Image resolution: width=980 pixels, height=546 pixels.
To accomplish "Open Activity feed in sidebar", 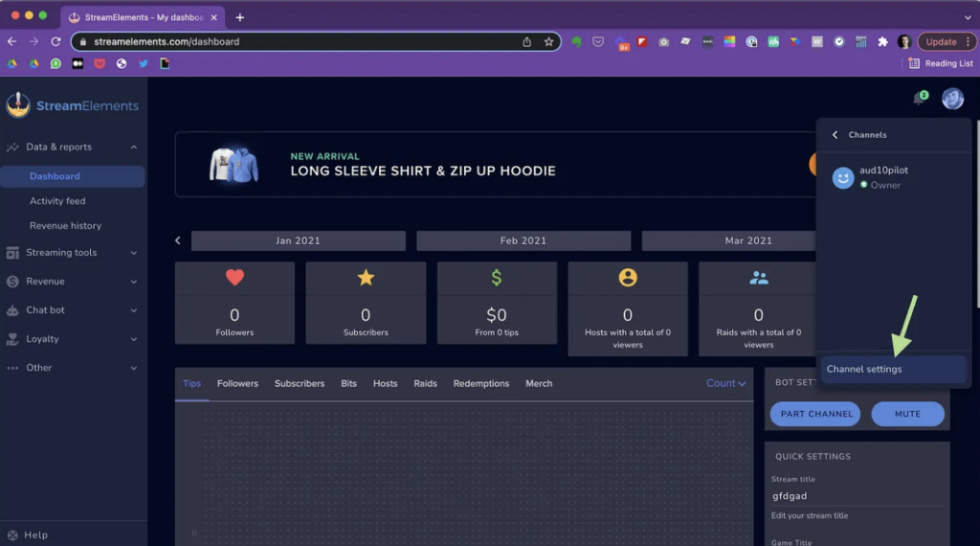I will coord(57,201).
